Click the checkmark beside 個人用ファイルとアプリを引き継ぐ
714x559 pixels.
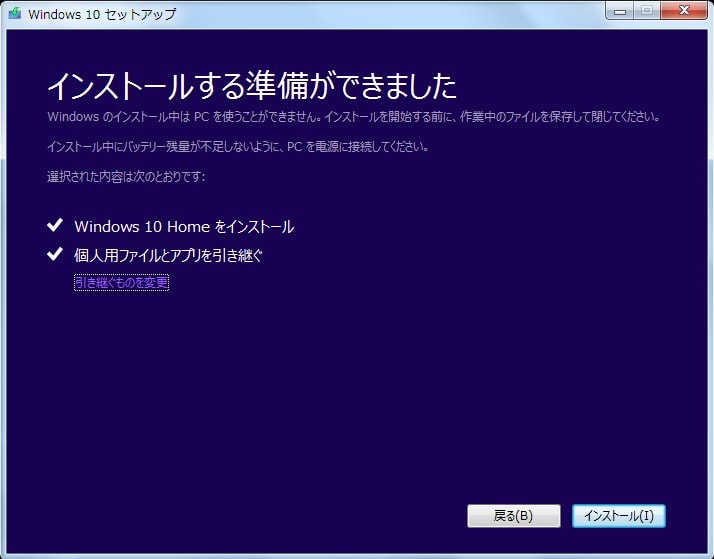56,255
